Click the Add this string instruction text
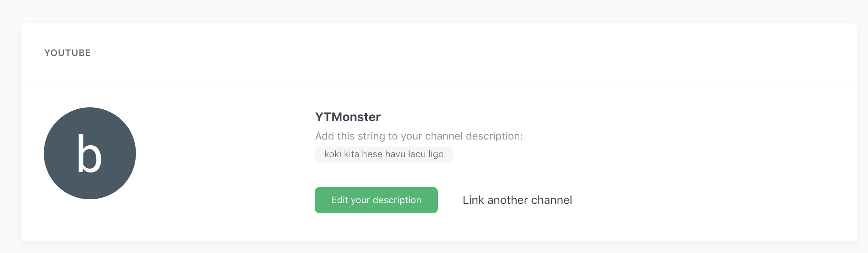868x253 pixels. (x=419, y=136)
